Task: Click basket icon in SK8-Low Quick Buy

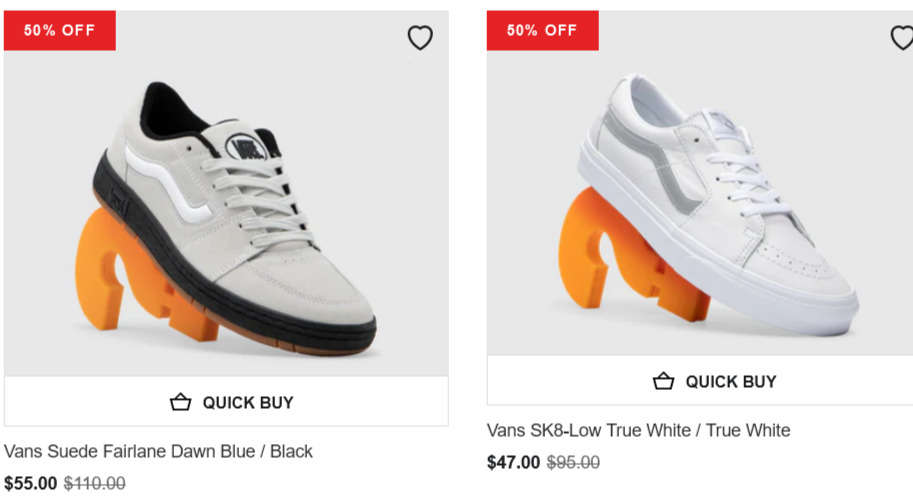Action: point(663,381)
